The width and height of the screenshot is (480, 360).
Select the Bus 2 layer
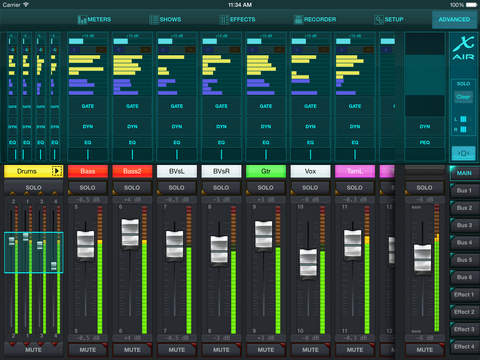click(x=464, y=208)
